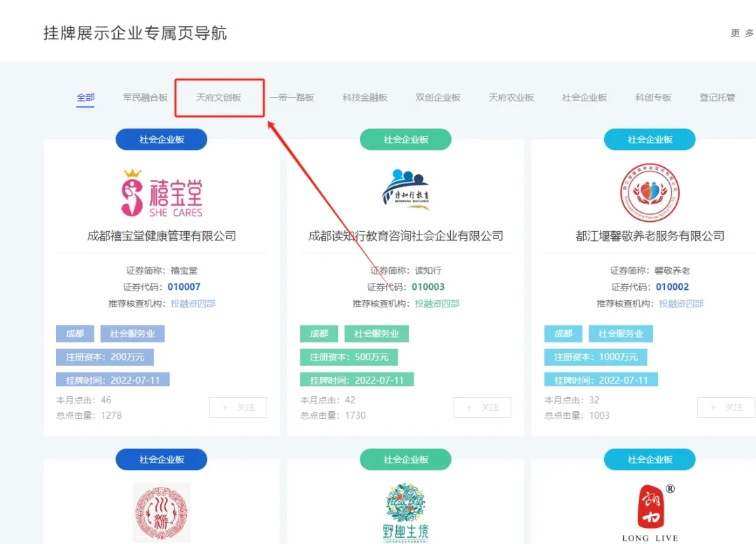This screenshot has width=756, height=544.
Task: Click 证券简称：读知行 text
Action: pos(405,270)
